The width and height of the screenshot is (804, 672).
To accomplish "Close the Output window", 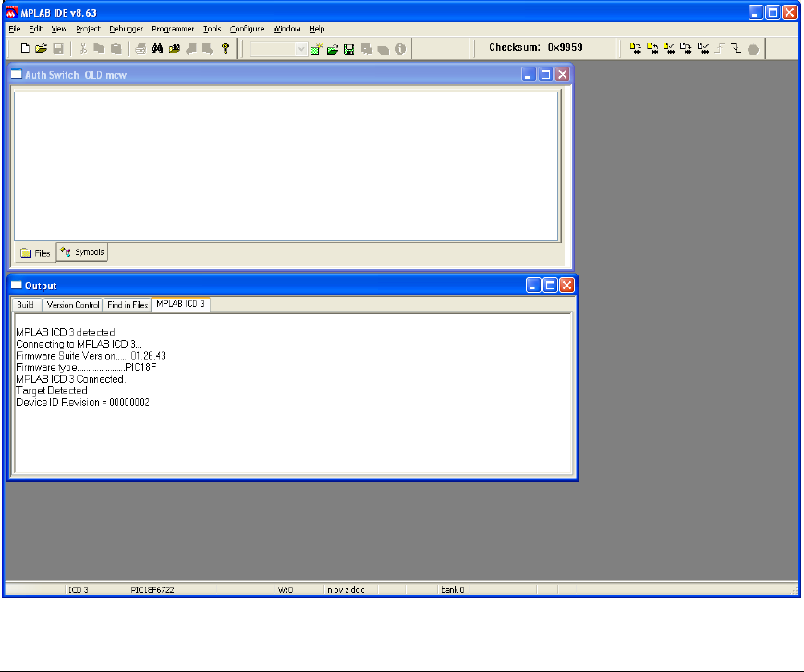I will coord(567,286).
